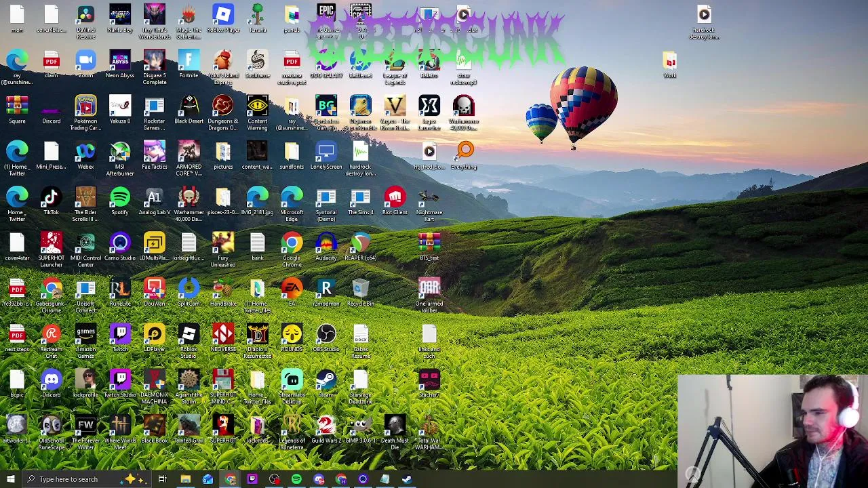The height and width of the screenshot is (488, 868).
Task: Click the Everything search tool icon
Action: click(x=464, y=155)
